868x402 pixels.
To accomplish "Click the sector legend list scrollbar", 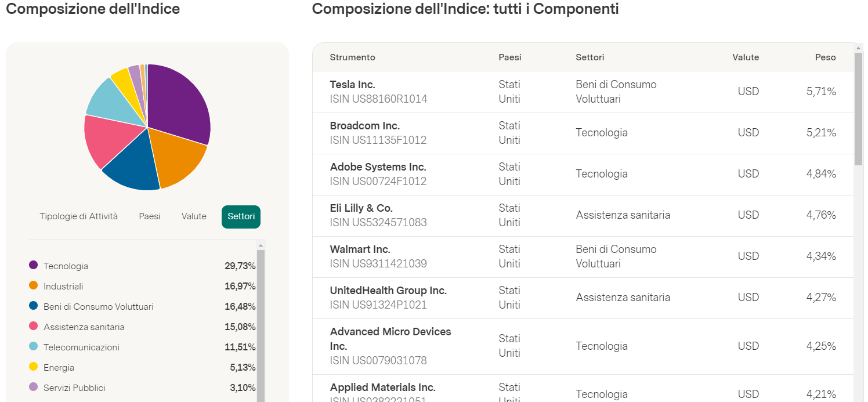I will [261, 325].
